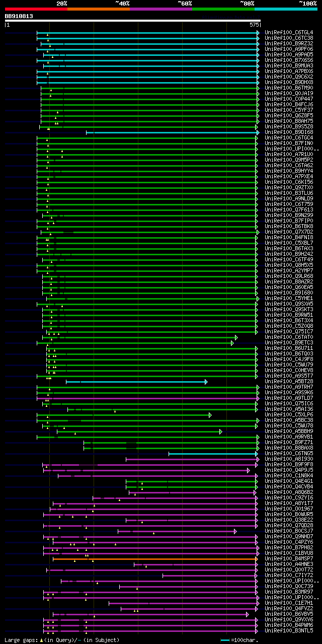Click label UniRef100_C7IY72
The image size is (322, 644).
tap(289, 576)
